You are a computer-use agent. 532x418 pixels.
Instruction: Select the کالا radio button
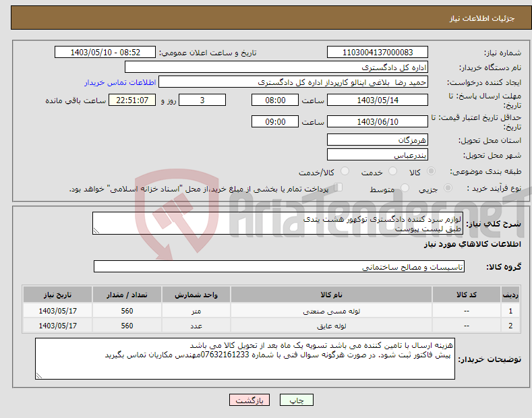(x=431, y=171)
